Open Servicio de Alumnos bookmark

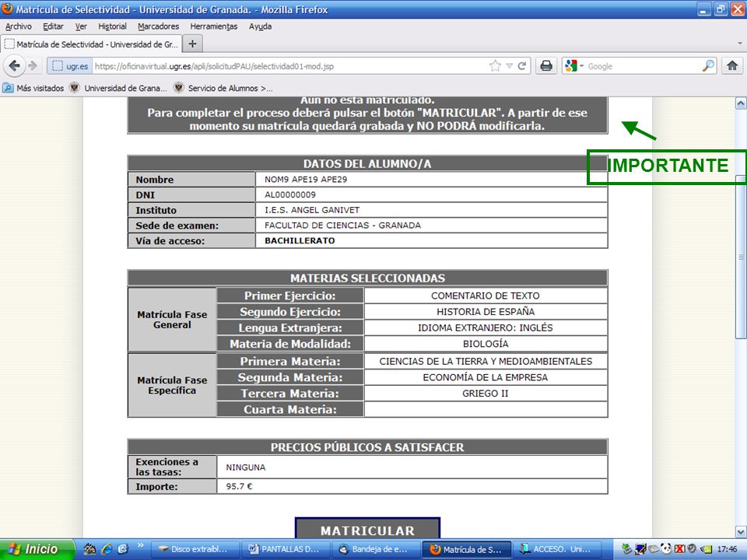pos(223,88)
